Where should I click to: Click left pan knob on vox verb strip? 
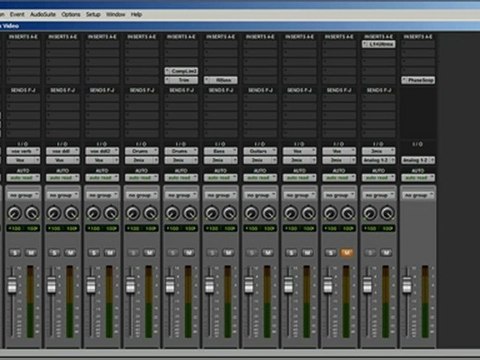click(14, 213)
